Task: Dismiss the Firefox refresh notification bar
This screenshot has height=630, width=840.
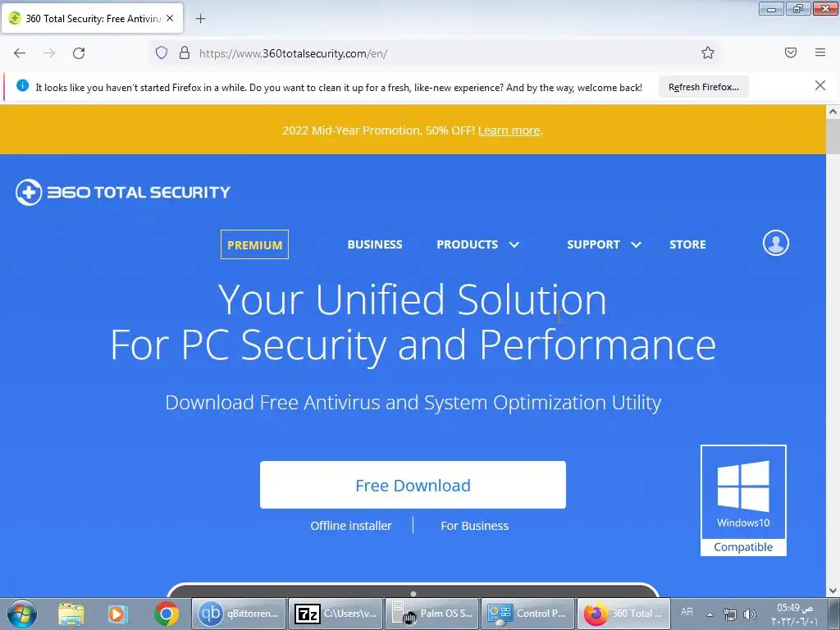Action: coord(820,85)
